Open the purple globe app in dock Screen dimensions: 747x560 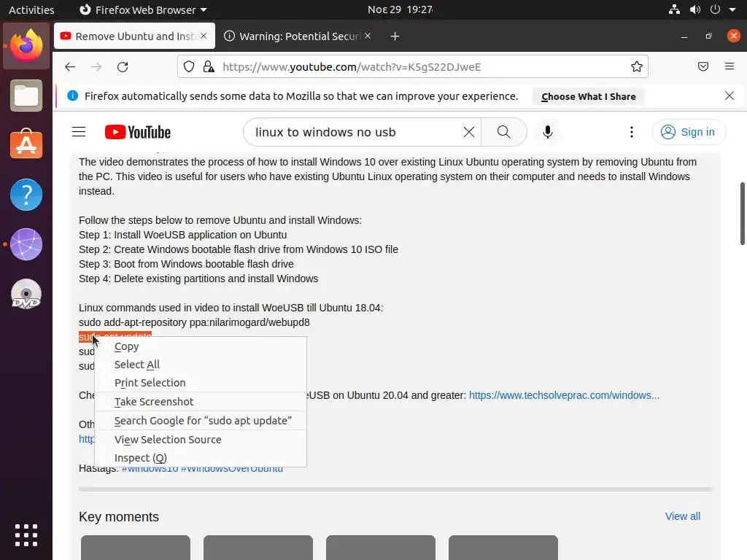pyautogui.click(x=26, y=244)
